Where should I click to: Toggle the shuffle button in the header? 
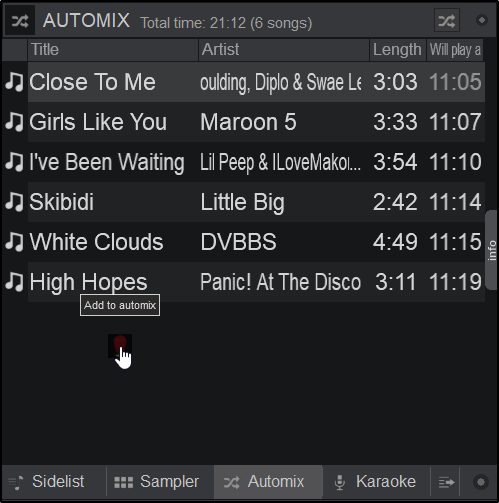point(447,21)
